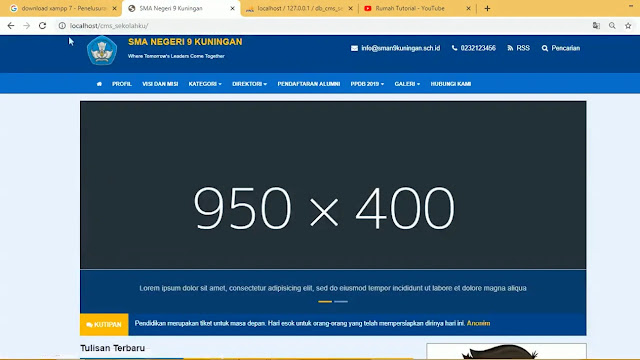The height and width of the screenshot is (360, 640).
Task: Bookmark this page with the star icon
Action: (x=628, y=26)
